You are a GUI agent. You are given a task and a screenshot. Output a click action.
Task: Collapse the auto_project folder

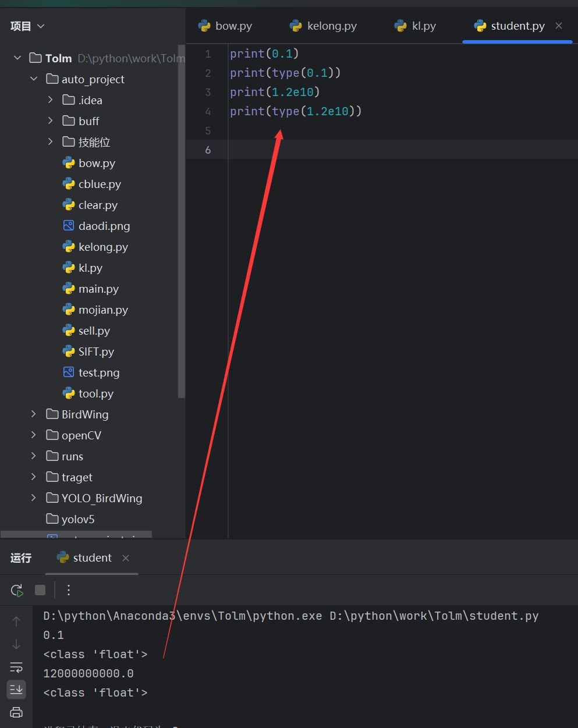coord(34,79)
